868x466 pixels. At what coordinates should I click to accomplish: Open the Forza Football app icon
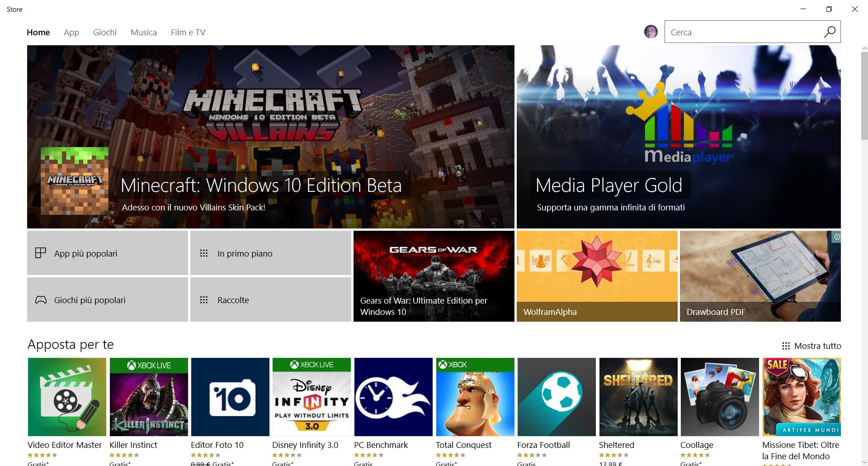pyautogui.click(x=557, y=397)
